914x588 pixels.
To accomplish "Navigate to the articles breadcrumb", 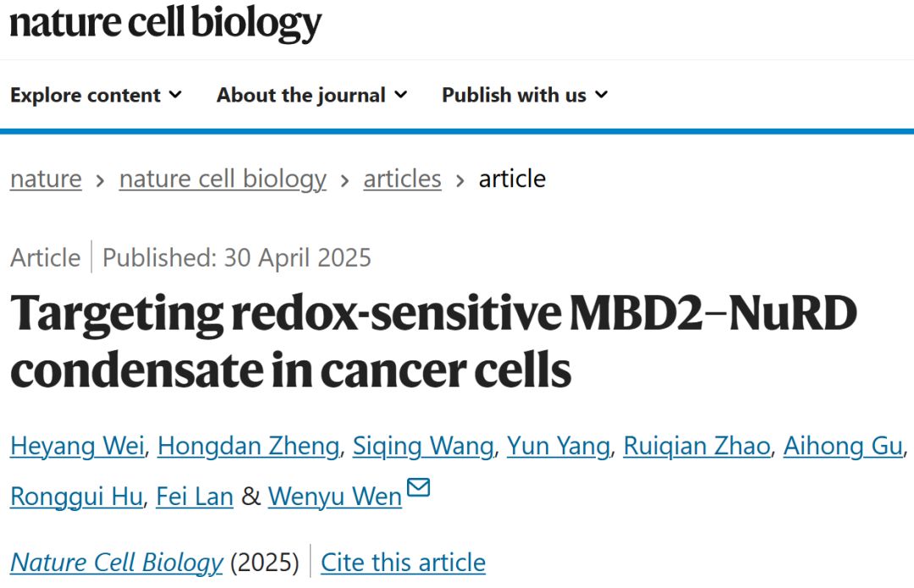I will click(x=402, y=179).
